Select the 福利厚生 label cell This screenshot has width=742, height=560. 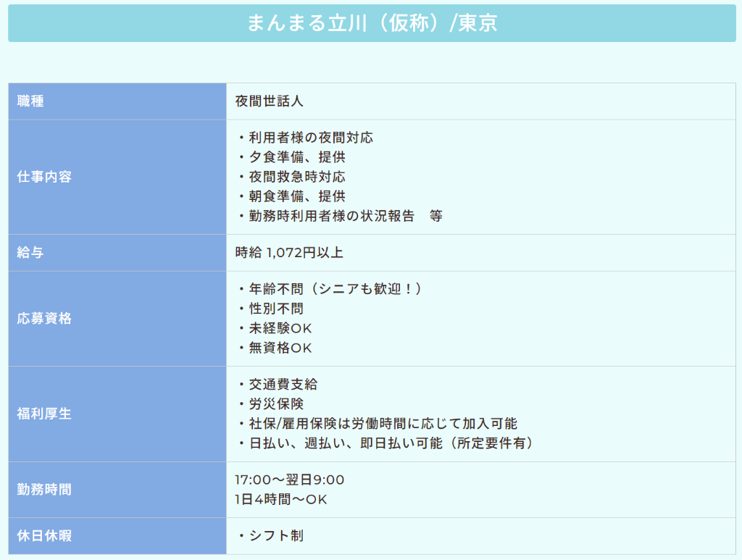pyautogui.click(x=44, y=414)
